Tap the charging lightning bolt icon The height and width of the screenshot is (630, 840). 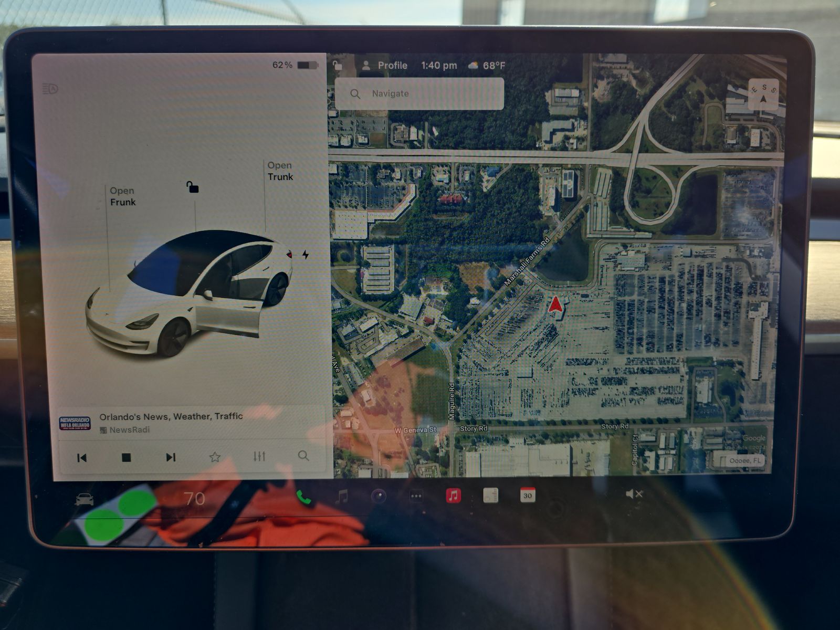[x=305, y=255]
